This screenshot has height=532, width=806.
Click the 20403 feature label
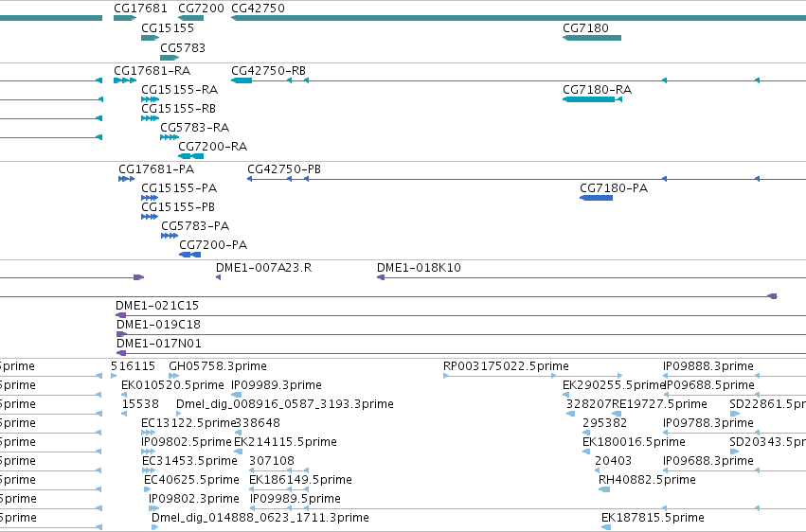(x=613, y=462)
